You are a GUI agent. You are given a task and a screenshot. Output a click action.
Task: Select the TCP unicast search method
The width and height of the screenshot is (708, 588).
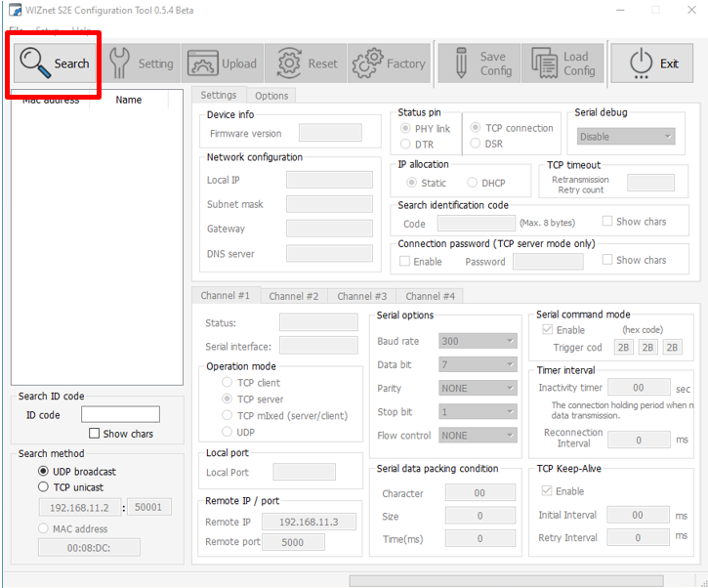click(x=43, y=486)
